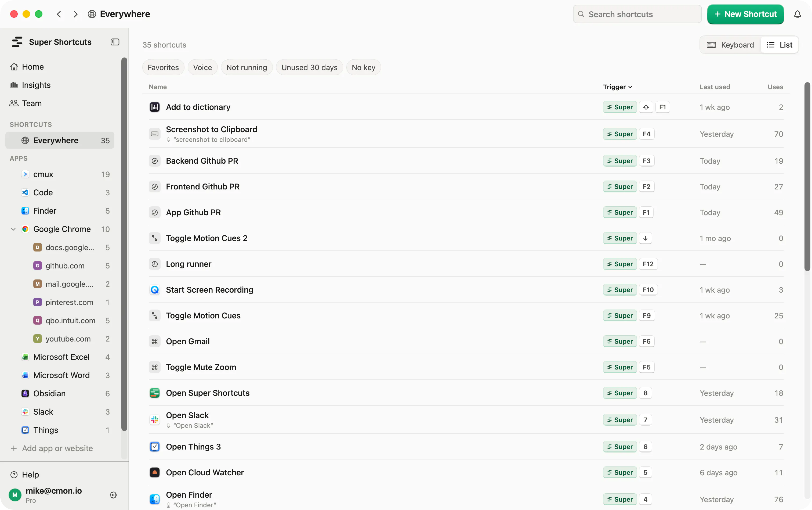This screenshot has width=812, height=510.
Task: Open Insights in the sidebar
Action: pos(60,85)
